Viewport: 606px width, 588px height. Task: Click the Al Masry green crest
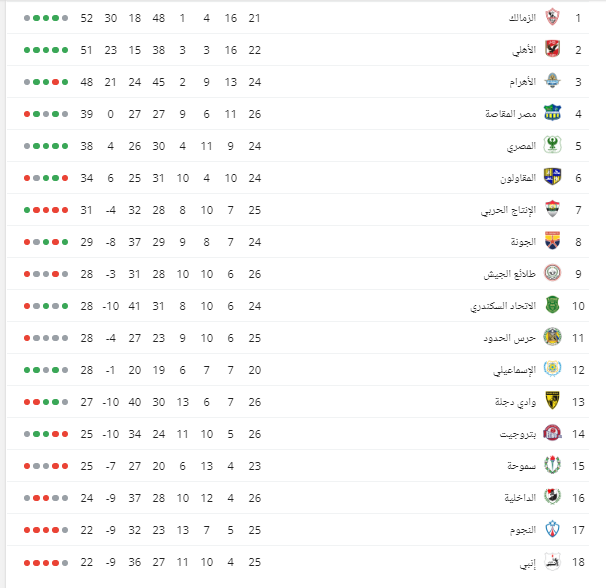(x=552, y=145)
